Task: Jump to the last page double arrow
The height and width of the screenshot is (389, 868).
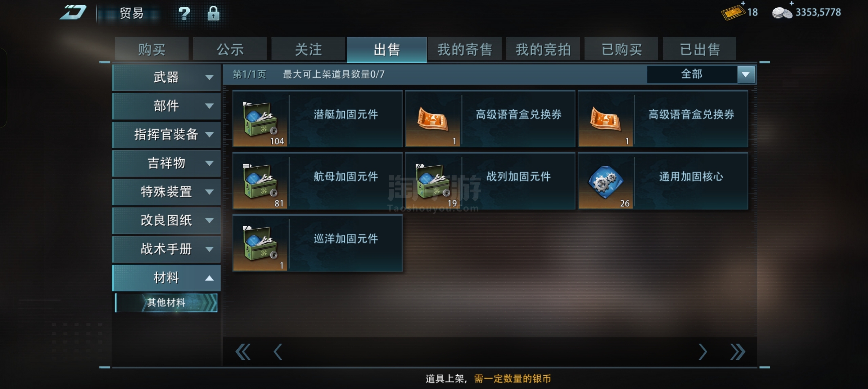Action: pyautogui.click(x=737, y=352)
